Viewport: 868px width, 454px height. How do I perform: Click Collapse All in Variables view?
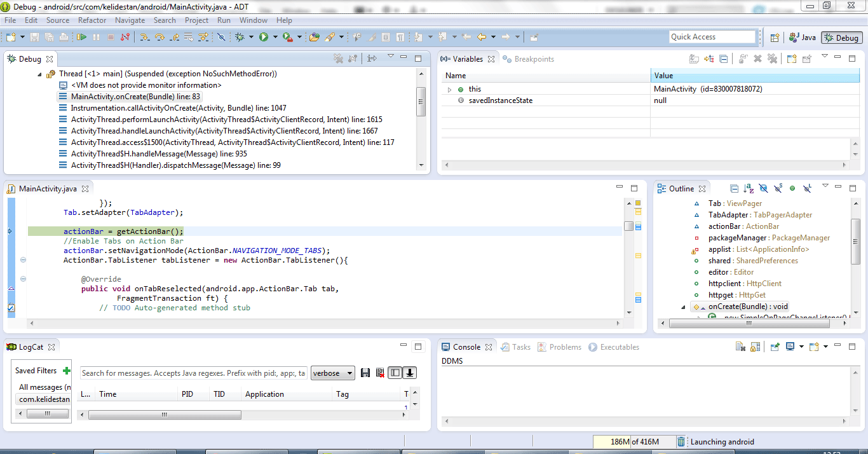723,59
